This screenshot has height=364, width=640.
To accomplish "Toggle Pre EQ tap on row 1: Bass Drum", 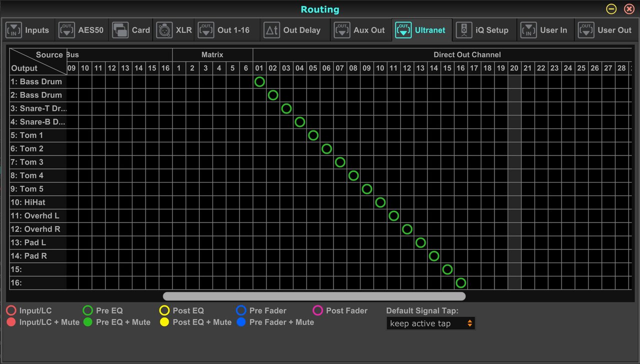I will coord(259,81).
